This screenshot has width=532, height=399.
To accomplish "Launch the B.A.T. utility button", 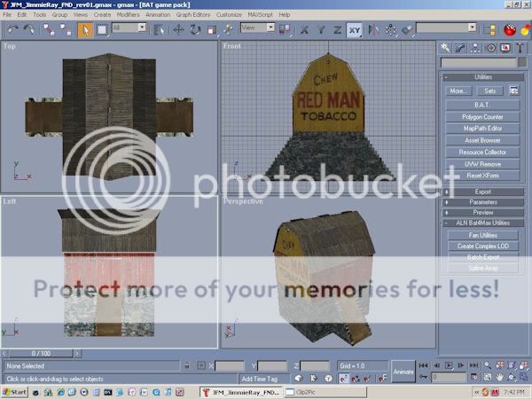I will pos(482,105).
